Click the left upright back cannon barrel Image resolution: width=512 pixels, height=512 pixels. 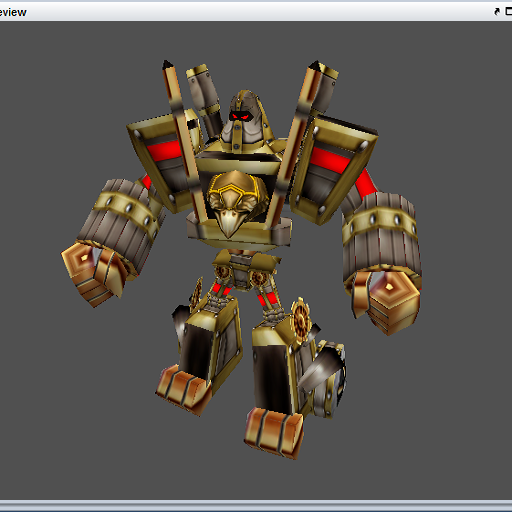pyautogui.click(x=204, y=100)
